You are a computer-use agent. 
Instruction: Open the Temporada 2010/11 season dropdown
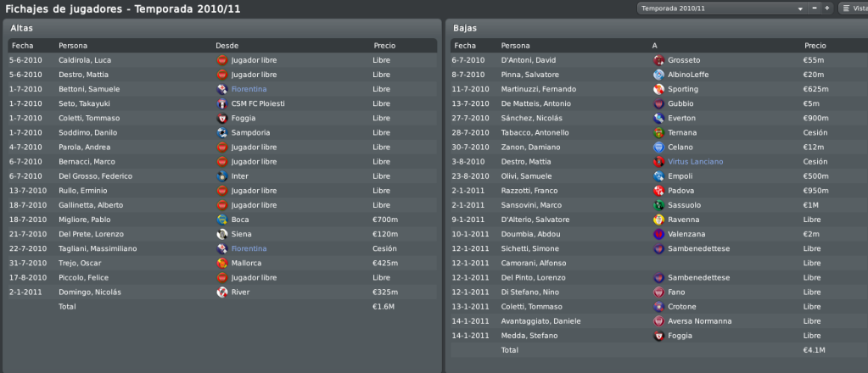pyautogui.click(x=722, y=8)
